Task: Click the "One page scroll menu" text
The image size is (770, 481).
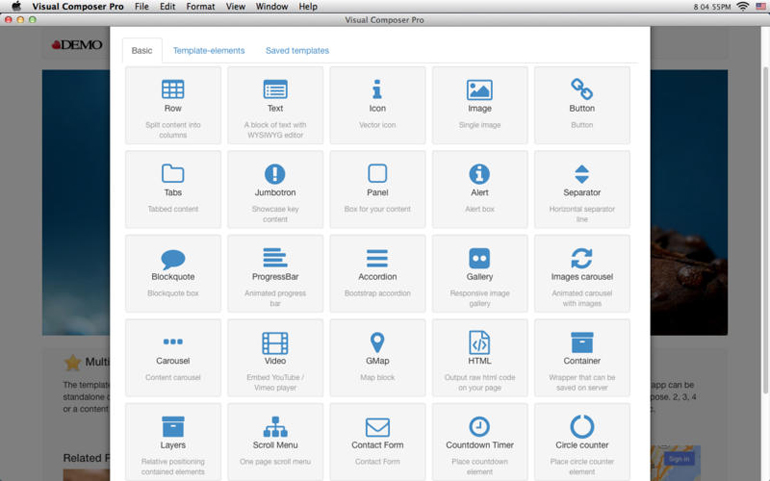Action: point(275,461)
